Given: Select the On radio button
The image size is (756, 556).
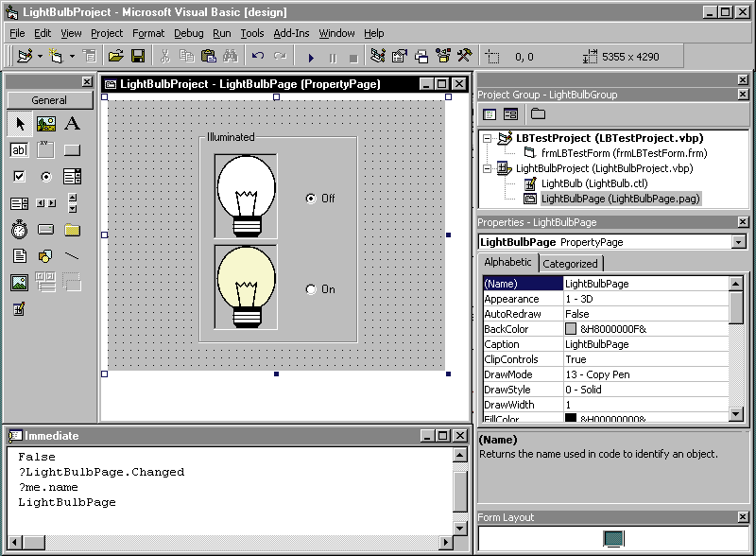Looking at the screenshot, I should point(311,289).
